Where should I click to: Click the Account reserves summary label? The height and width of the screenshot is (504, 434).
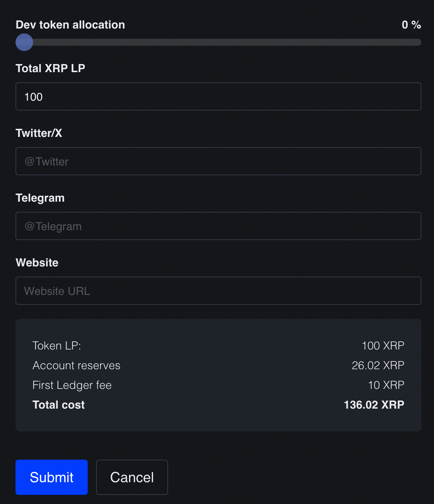[76, 365]
